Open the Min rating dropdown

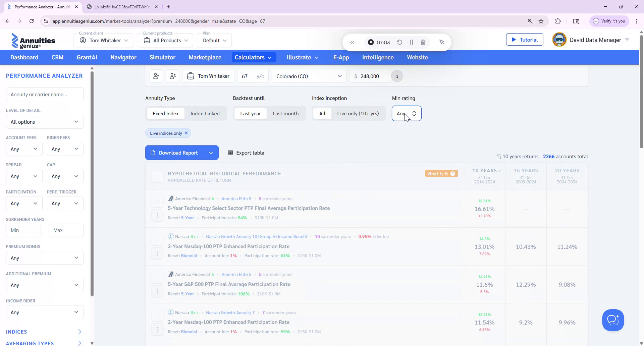click(407, 113)
